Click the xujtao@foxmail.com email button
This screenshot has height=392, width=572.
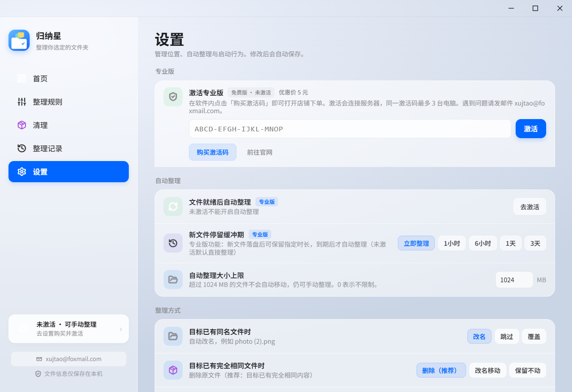[69, 359]
